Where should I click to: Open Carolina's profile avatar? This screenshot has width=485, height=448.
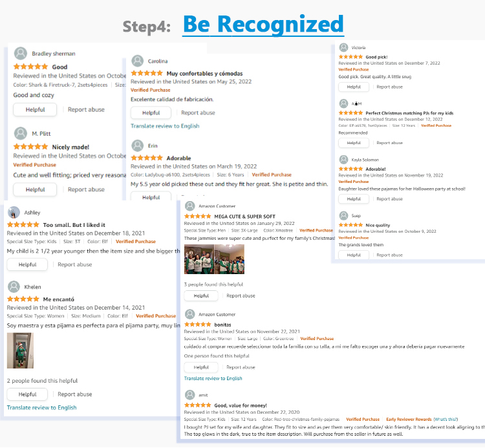point(137,61)
